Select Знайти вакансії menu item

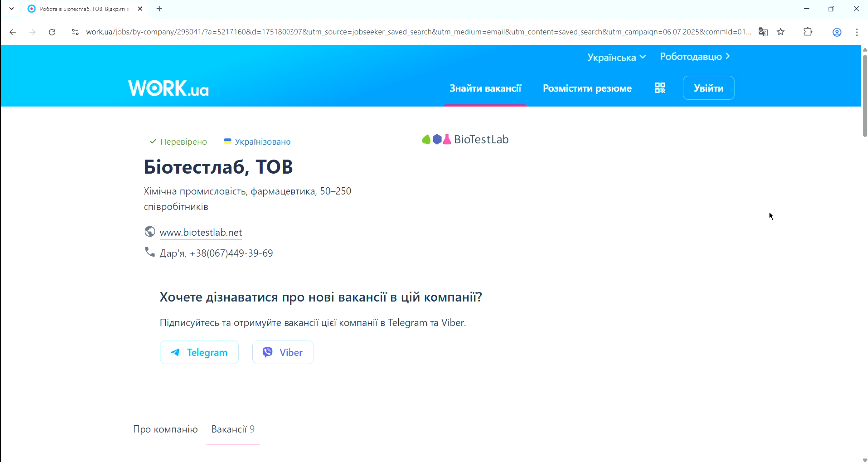(485, 88)
